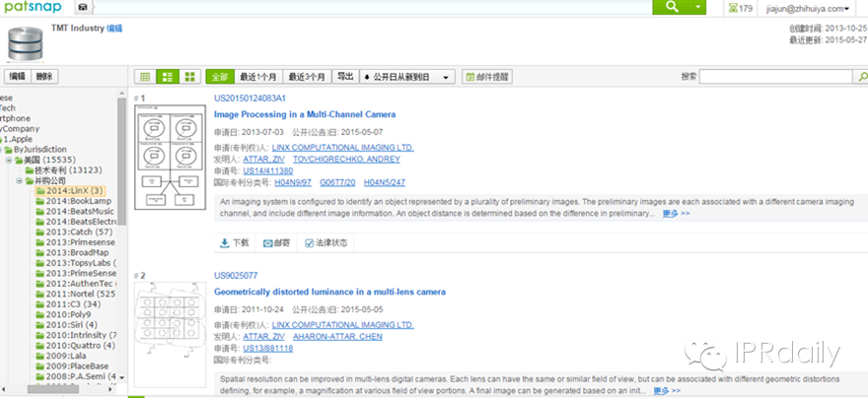The width and height of the screenshot is (868, 398).
Task: Select the 最近1个月 filter tab
Action: pyautogui.click(x=258, y=77)
